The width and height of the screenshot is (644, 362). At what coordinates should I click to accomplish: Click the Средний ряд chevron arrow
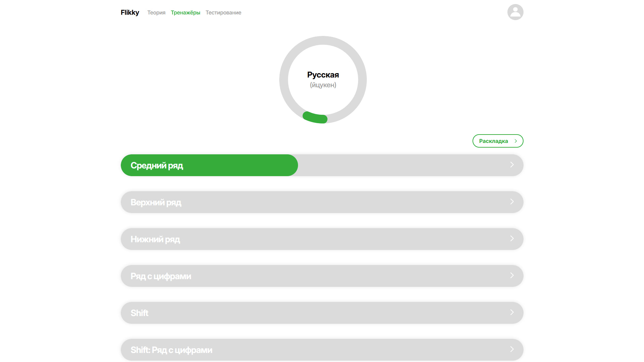pos(512,165)
